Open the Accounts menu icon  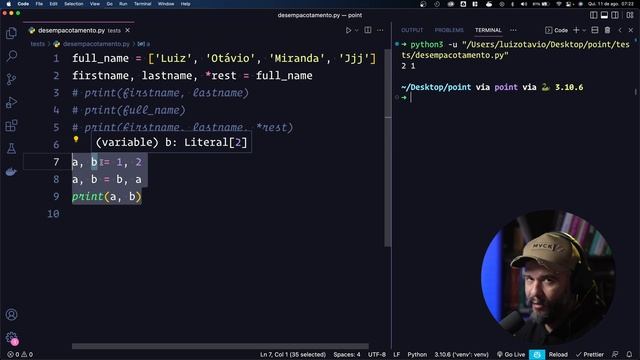coord(11,315)
